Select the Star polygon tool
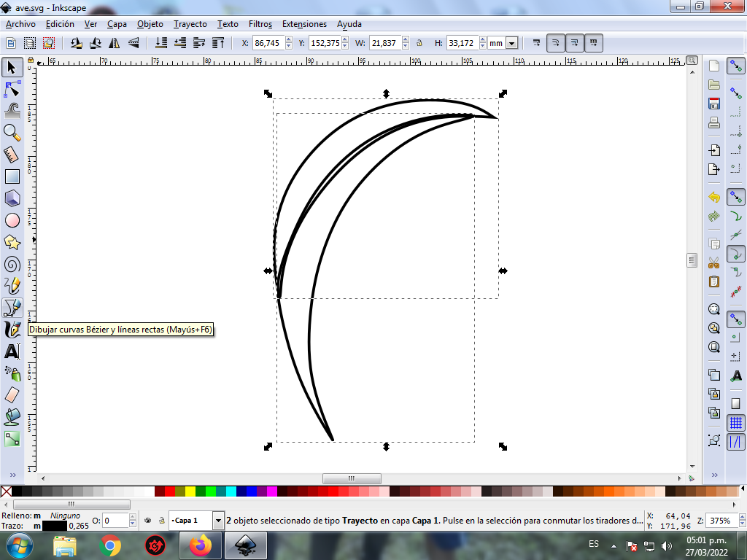This screenshot has width=747, height=560. tap(12, 242)
